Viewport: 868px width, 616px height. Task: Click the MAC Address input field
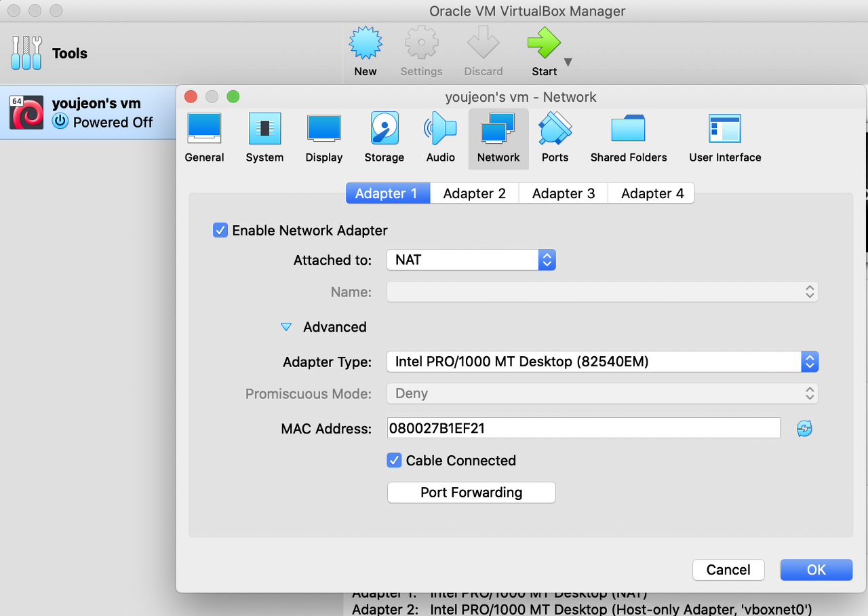click(584, 428)
